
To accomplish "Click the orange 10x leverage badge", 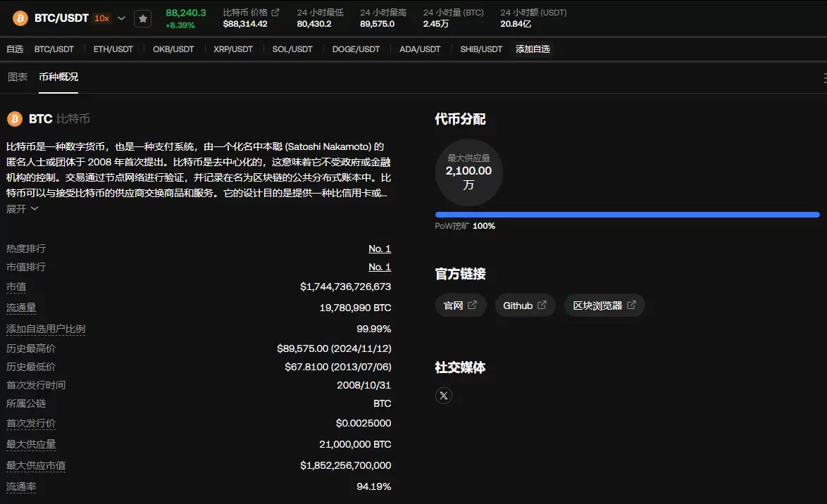I will tap(103, 18).
